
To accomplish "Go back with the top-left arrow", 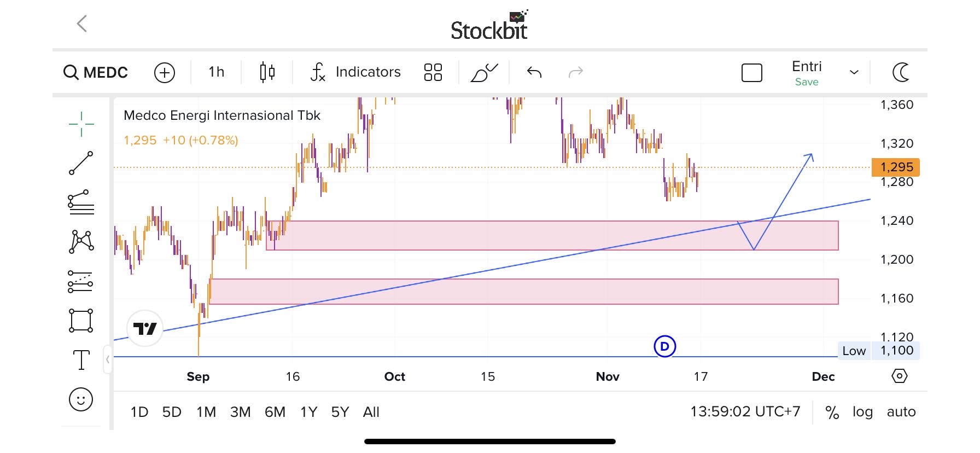I will 82,24.
